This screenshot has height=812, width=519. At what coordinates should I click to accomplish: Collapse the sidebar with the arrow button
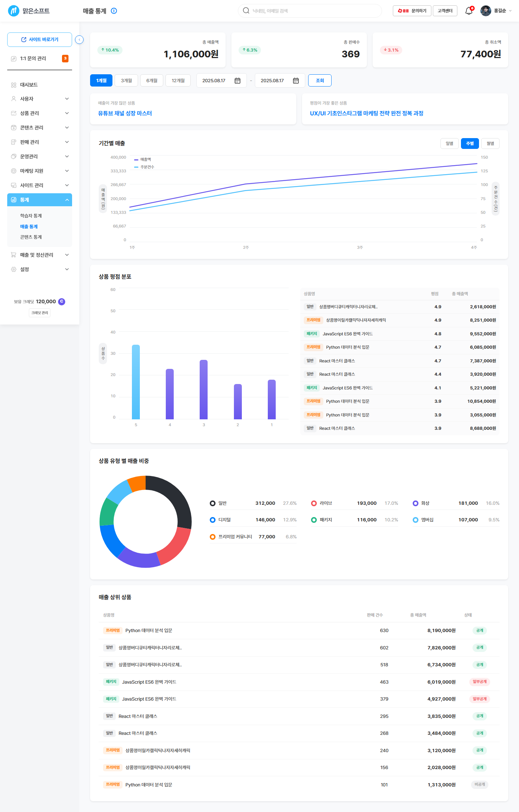pyautogui.click(x=79, y=40)
